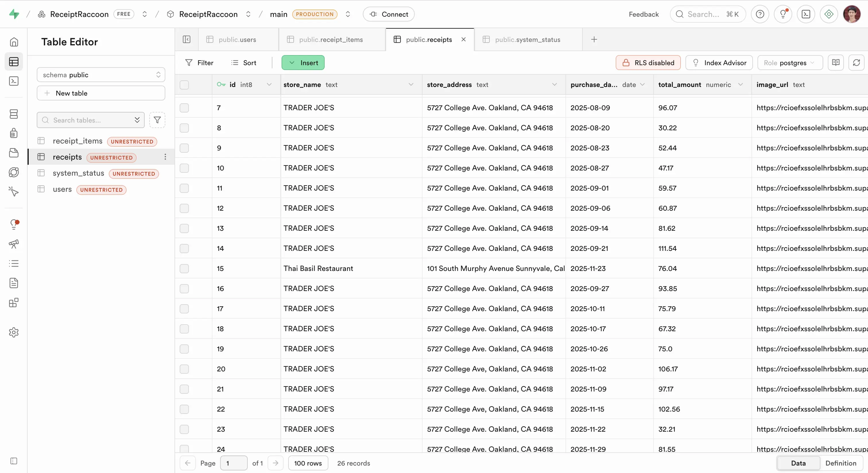Screen dimensions: 868x473
Task: Open store_name column header dropdown arrow
Action: pos(411,85)
